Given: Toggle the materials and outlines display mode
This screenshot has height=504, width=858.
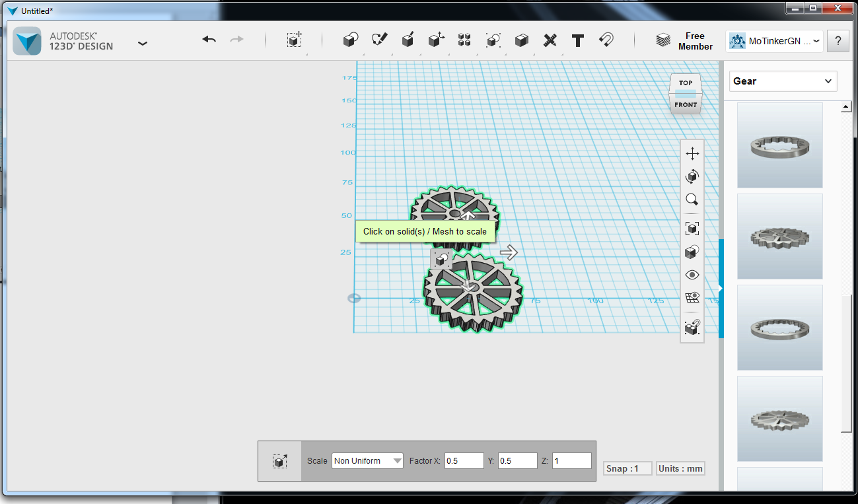Looking at the screenshot, I should click(692, 252).
